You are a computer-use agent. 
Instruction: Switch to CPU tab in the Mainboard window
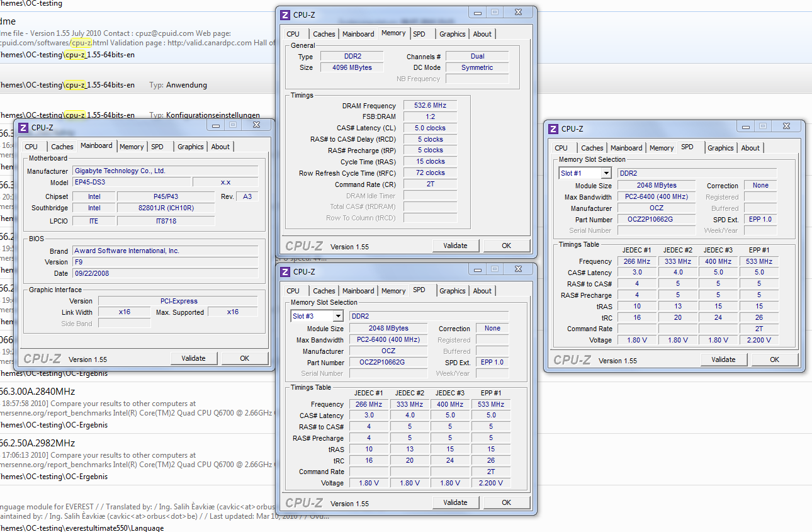[x=31, y=147]
